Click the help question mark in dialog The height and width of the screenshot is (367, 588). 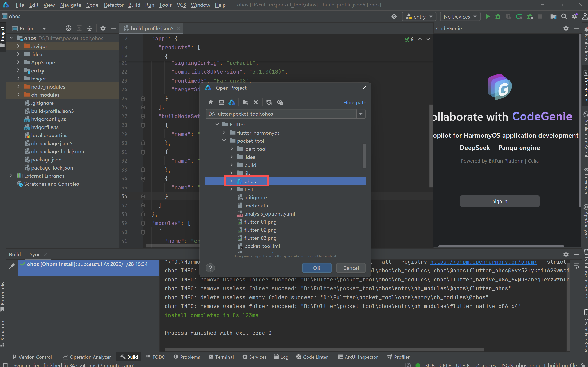click(210, 268)
